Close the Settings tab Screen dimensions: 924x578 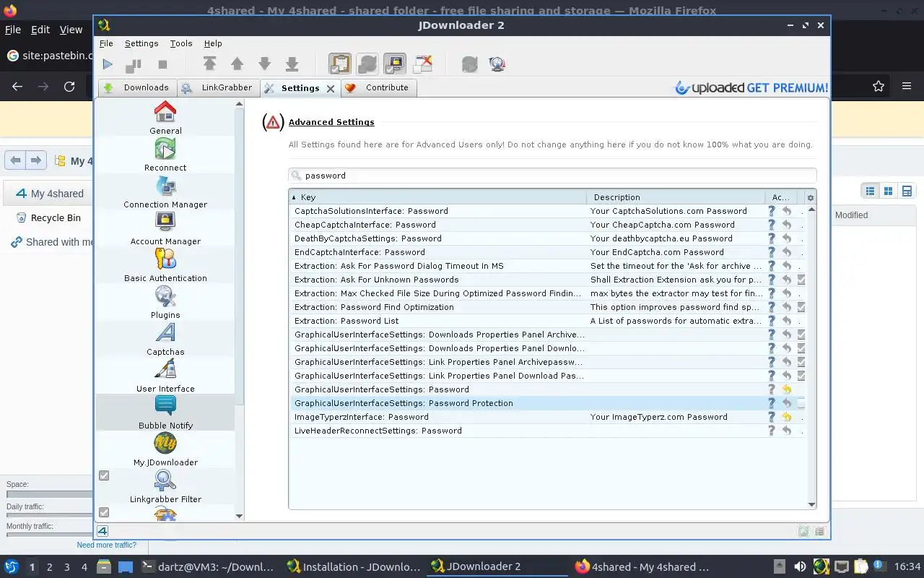[331, 88]
